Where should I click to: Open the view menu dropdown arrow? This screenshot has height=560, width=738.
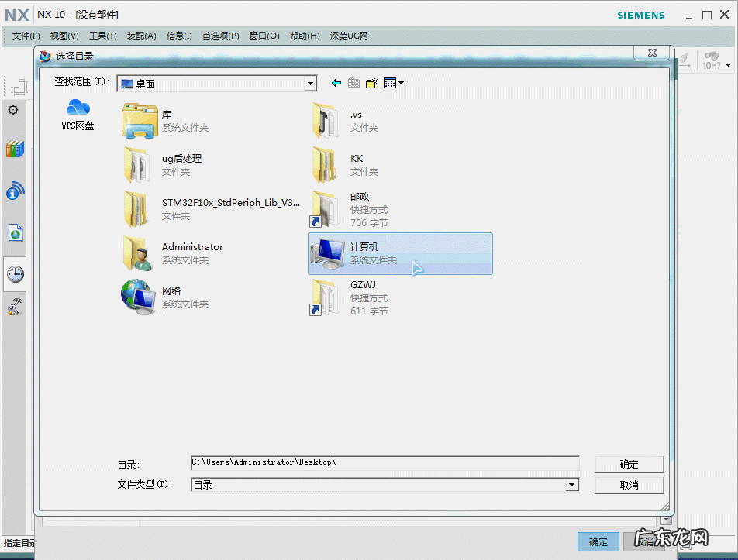pyautogui.click(x=401, y=83)
